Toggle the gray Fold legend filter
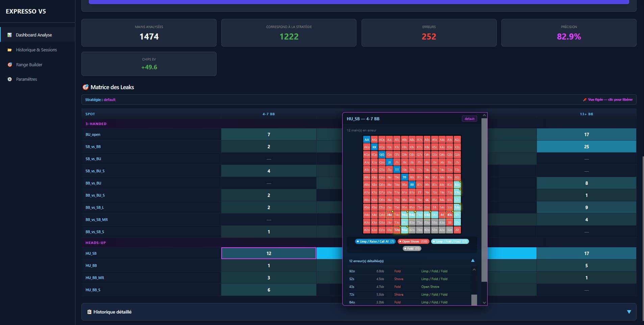The image size is (644, 325). pos(412,249)
